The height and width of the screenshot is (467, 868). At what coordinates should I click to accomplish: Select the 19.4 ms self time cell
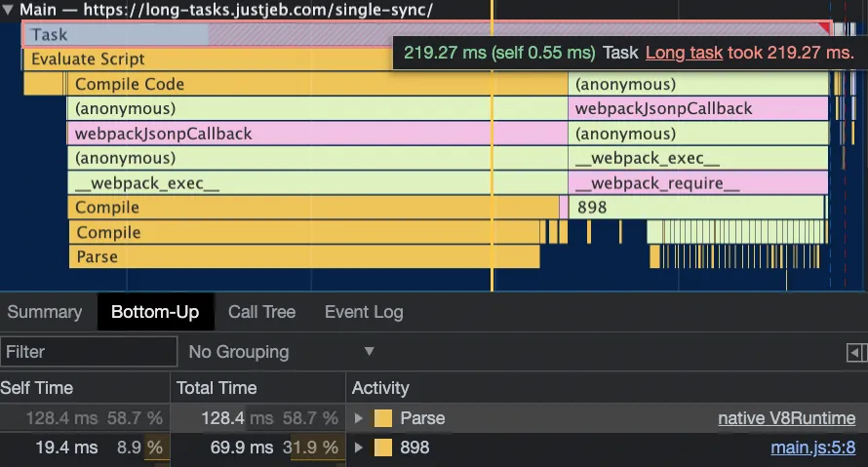pos(85,448)
